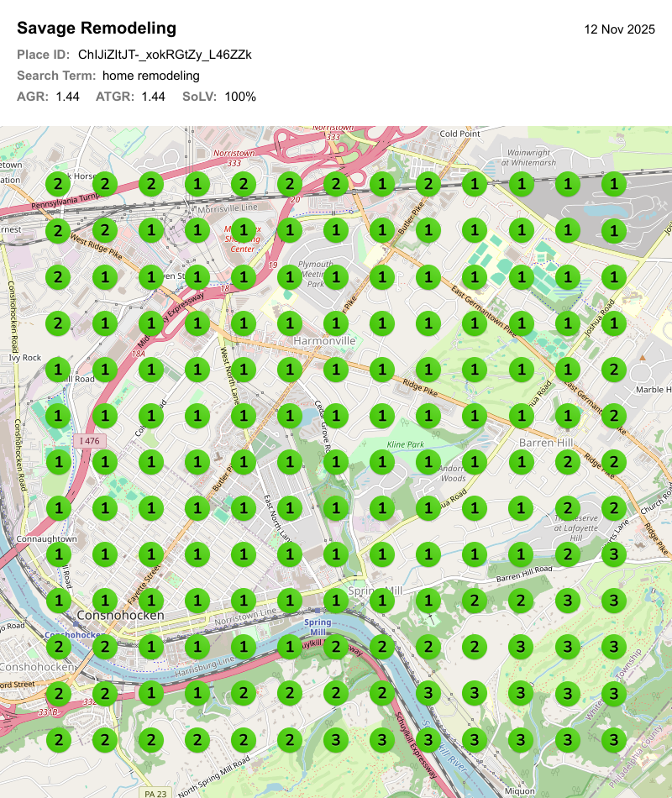Viewport: 672px width, 798px height.
Task: Click the Harrisburg Line rail label
Action: pos(205,666)
